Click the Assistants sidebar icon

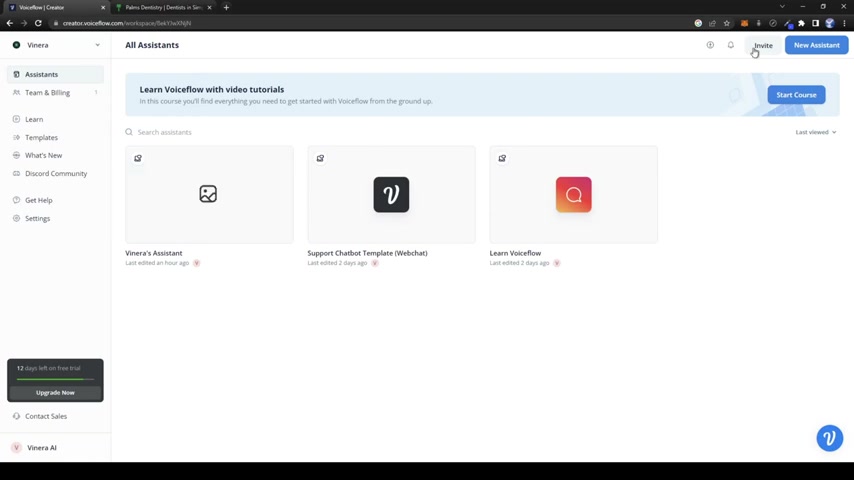16,74
